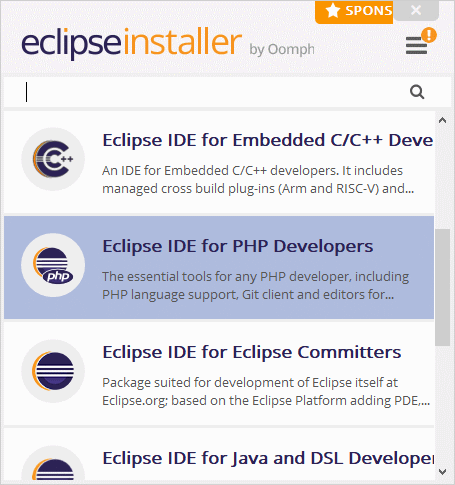Open the hamburger menu
The width and height of the screenshot is (455, 485).
point(416,46)
